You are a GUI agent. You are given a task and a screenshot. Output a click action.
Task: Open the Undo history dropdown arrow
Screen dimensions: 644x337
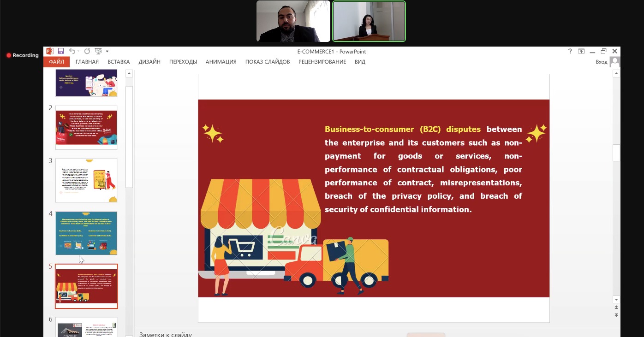click(78, 51)
